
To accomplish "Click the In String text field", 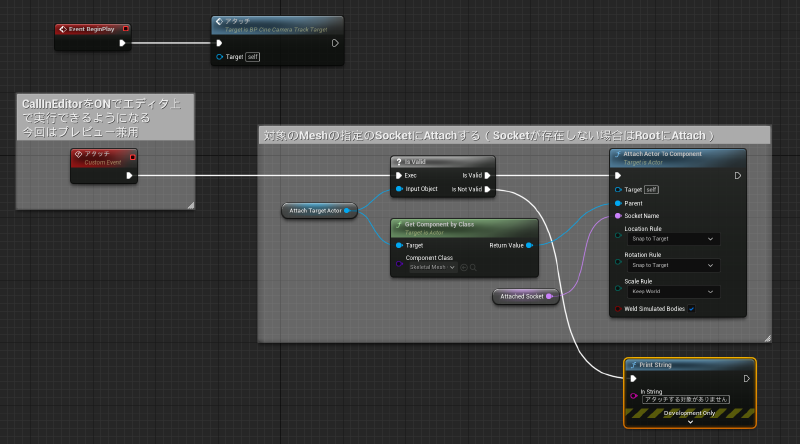I will point(686,400).
